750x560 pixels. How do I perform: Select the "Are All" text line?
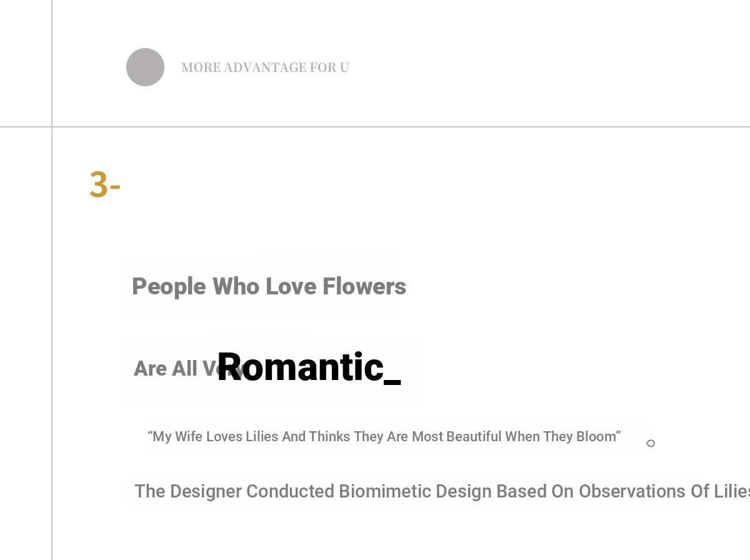click(x=166, y=369)
